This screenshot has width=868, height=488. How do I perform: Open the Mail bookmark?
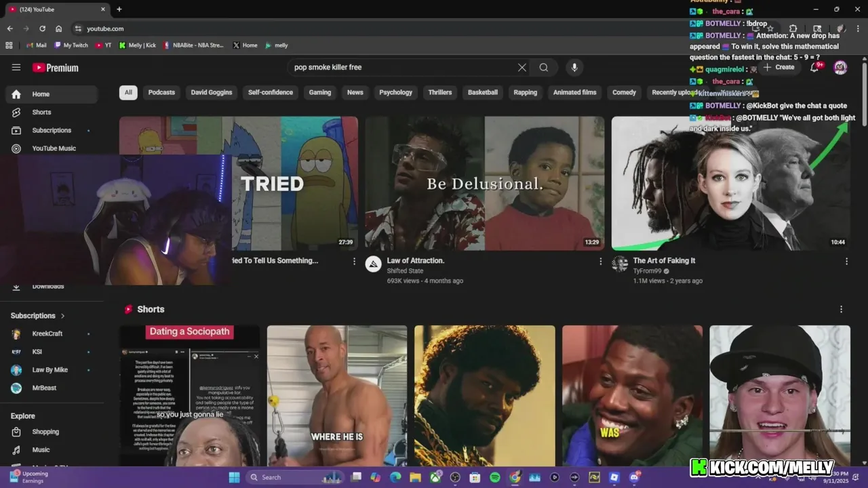tap(37, 45)
